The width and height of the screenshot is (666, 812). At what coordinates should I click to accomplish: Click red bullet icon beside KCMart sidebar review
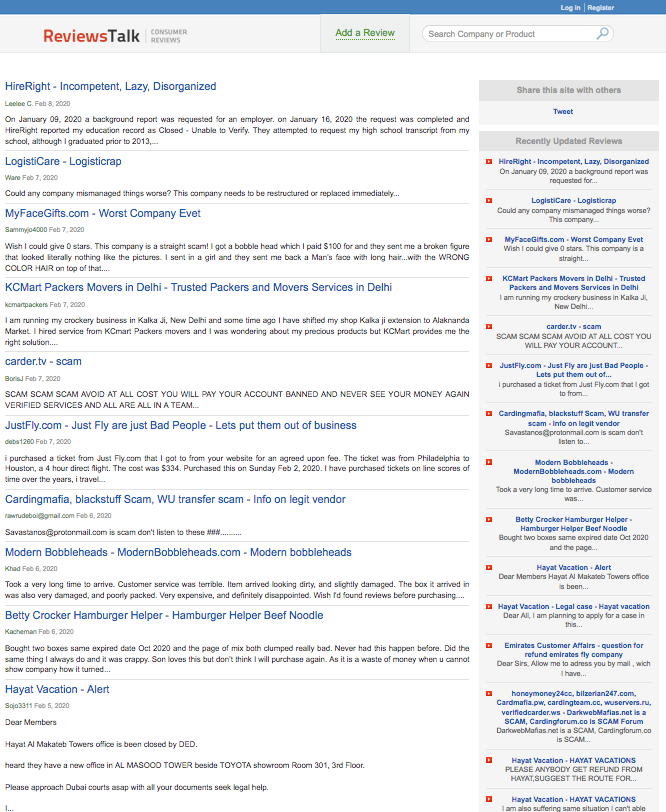489,279
